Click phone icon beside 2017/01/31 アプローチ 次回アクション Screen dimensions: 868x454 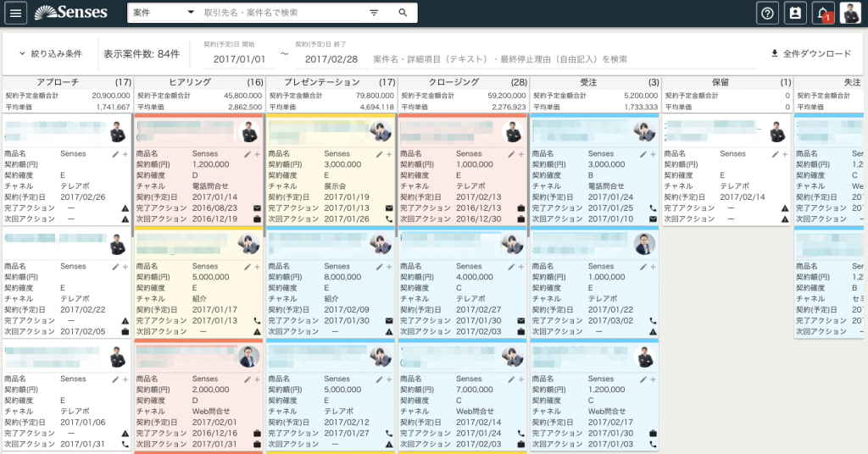(x=125, y=444)
